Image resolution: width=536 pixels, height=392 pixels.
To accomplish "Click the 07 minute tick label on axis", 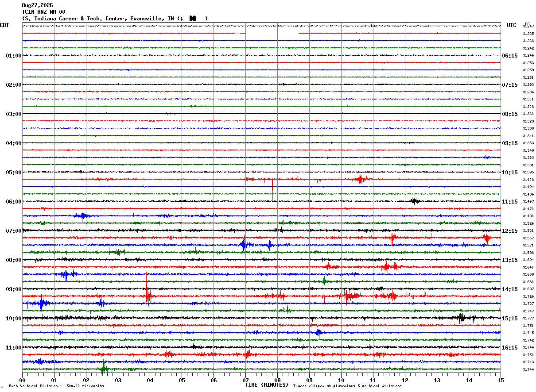I will click(x=245, y=380).
